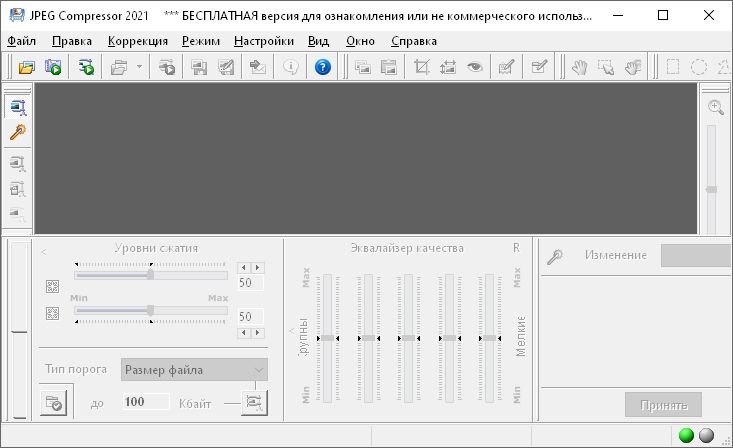
Task: Click the upper compression level slider
Action: tap(151, 275)
